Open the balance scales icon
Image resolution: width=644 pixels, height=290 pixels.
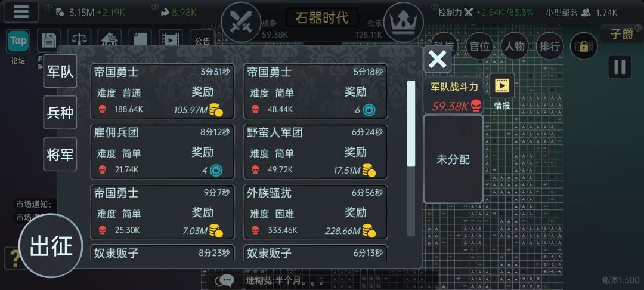(x=79, y=40)
